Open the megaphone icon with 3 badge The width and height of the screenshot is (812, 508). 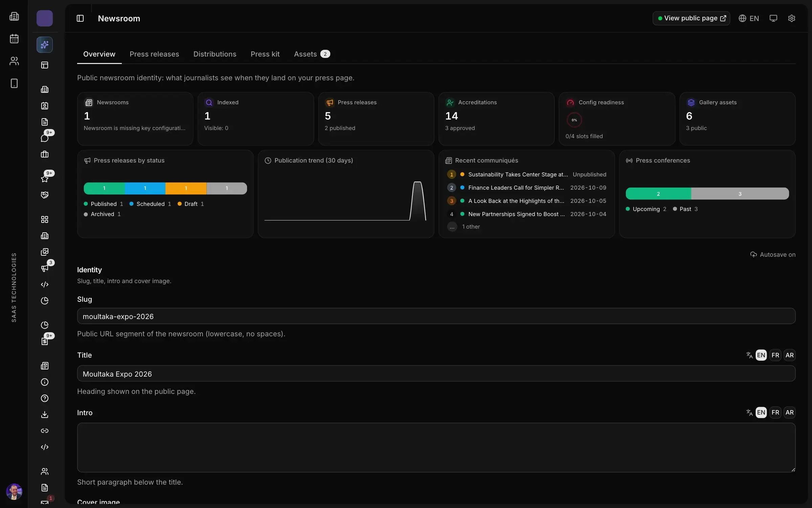pyautogui.click(x=45, y=268)
